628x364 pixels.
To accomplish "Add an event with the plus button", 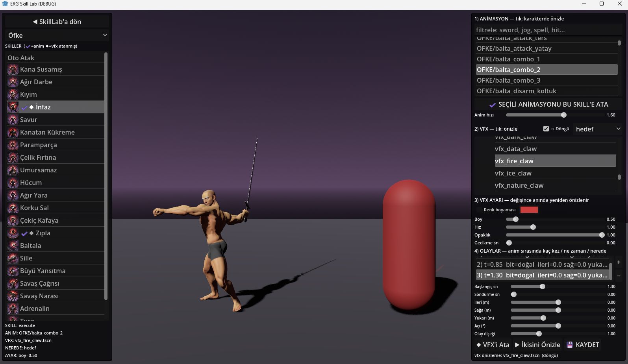I will pyautogui.click(x=619, y=262).
